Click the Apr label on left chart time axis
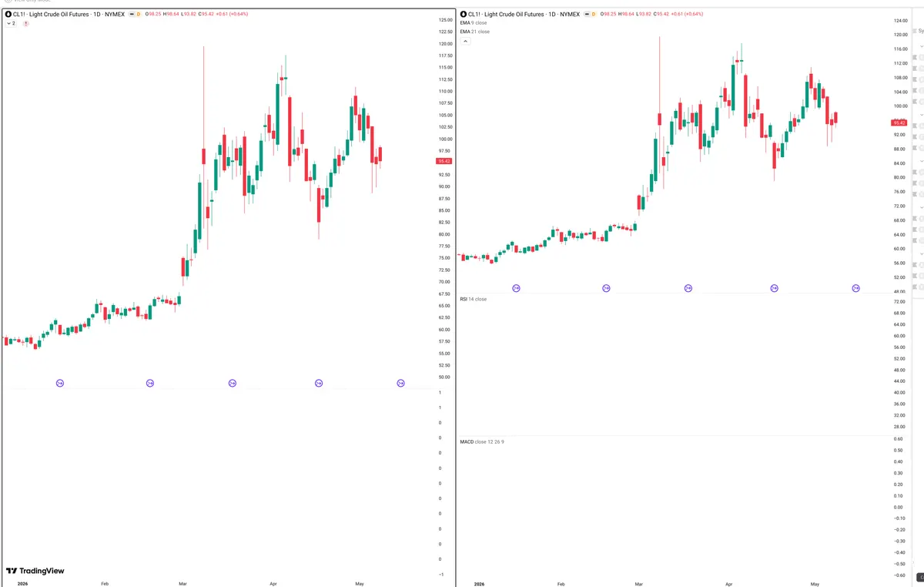The height and width of the screenshot is (587, 924). coord(273,584)
